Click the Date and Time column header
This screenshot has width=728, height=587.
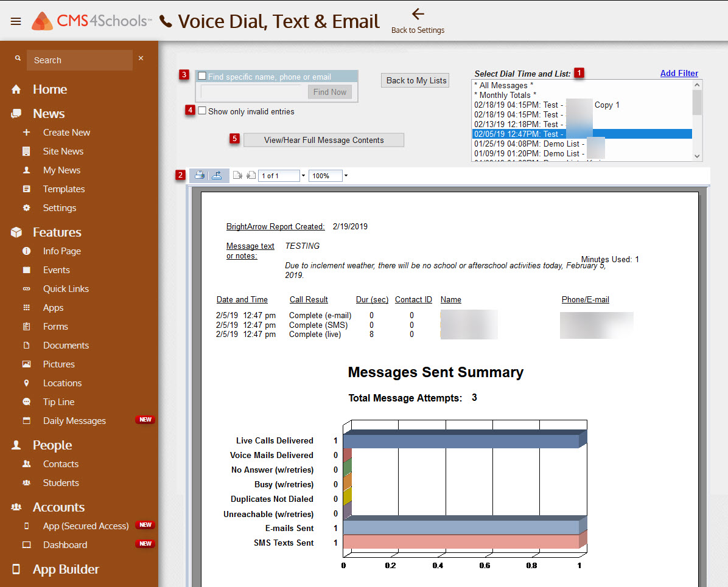pos(242,300)
